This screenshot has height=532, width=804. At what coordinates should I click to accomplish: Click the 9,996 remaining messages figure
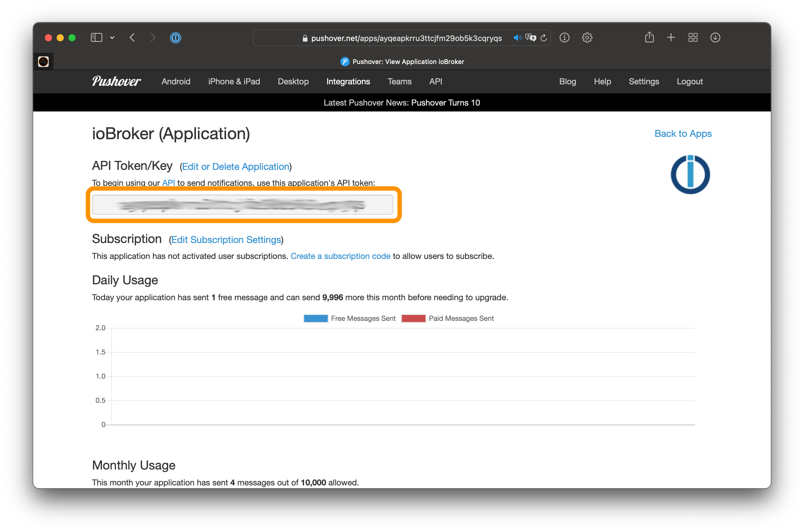click(x=332, y=298)
